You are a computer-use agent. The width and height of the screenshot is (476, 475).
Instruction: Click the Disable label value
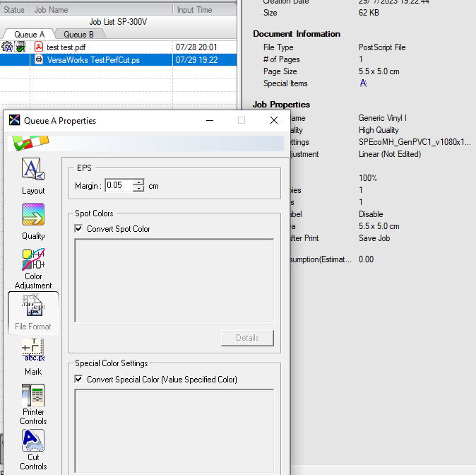[371, 214]
